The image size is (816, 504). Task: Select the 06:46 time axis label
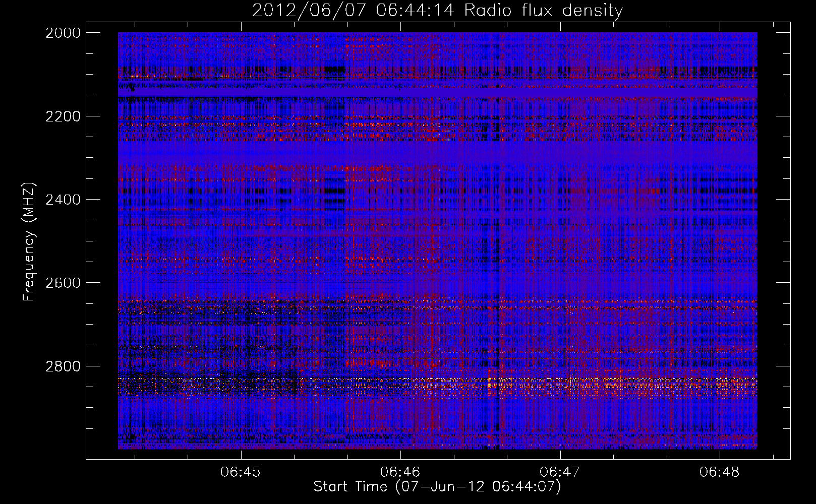click(400, 472)
